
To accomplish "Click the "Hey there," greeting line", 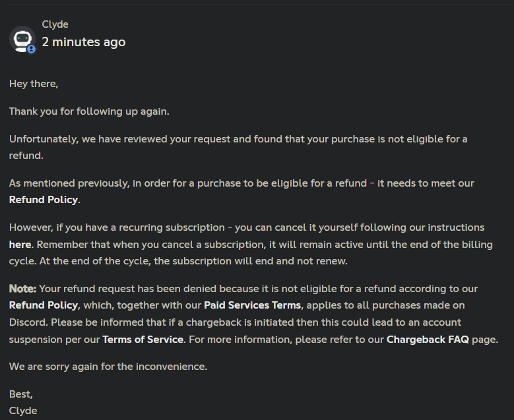I will tap(34, 84).
